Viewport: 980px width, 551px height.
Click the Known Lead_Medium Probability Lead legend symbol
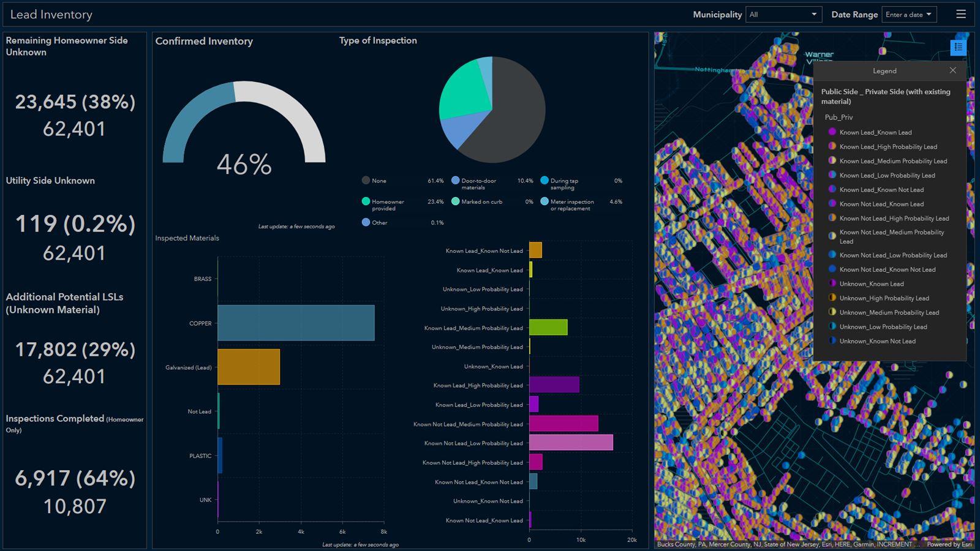click(x=832, y=160)
